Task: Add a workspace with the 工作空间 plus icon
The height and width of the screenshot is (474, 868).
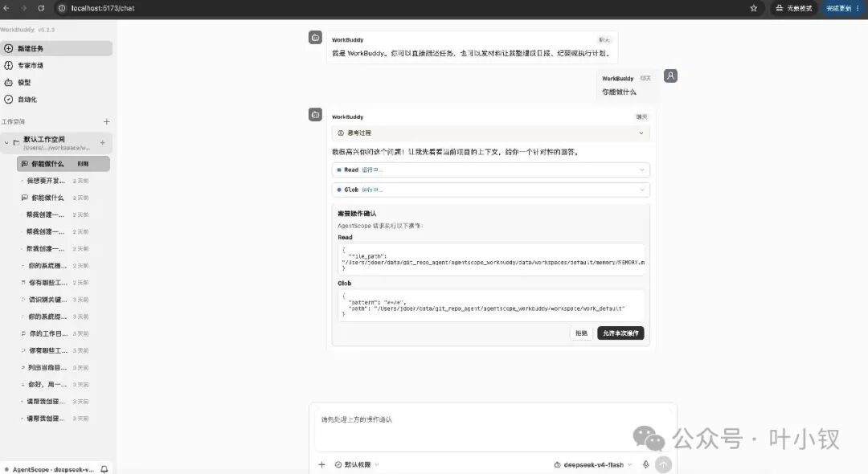Action: [106, 121]
